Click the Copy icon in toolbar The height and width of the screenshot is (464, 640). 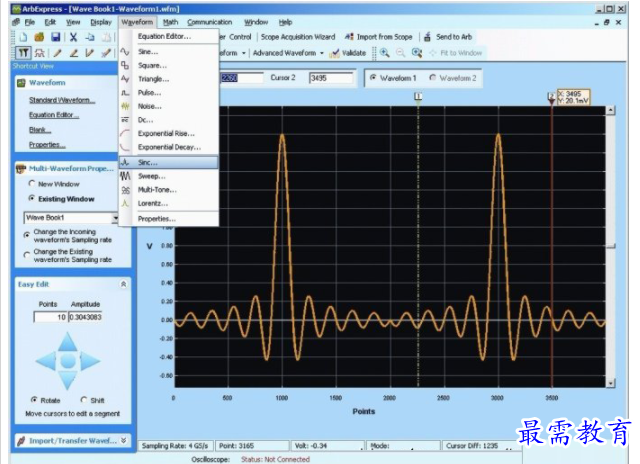click(90, 37)
